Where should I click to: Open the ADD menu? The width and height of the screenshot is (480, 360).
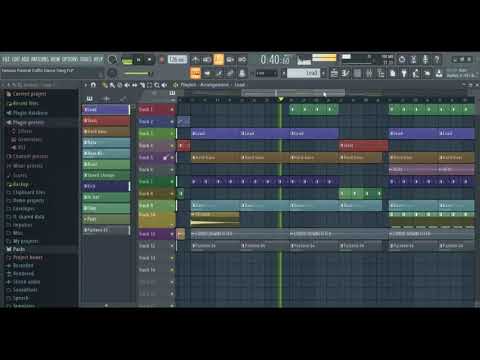[25, 60]
